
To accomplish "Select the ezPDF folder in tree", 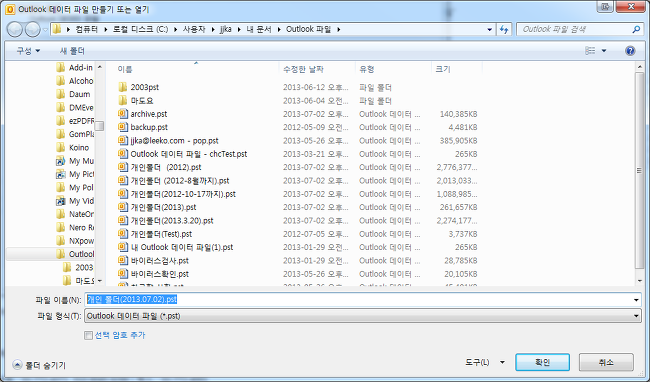I will (x=75, y=121).
